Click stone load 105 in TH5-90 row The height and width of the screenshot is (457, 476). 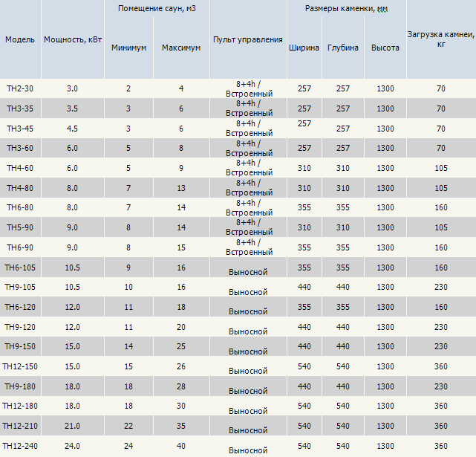tap(441, 227)
